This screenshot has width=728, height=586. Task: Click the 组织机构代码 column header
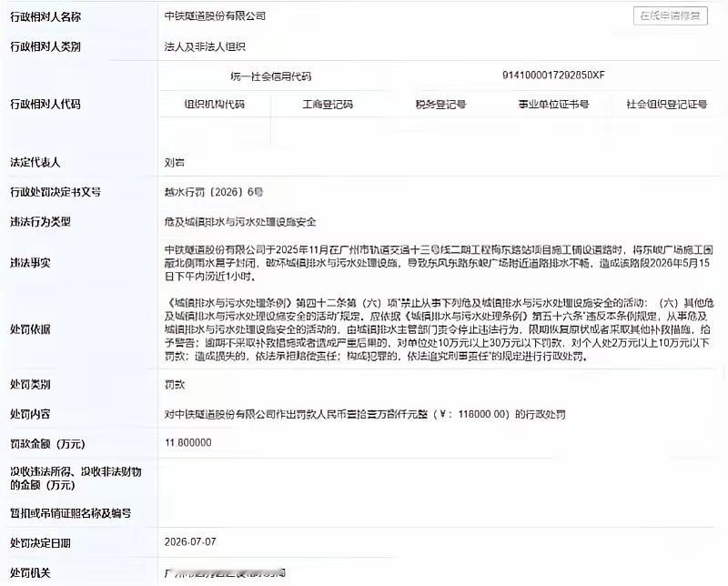(x=215, y=105)
